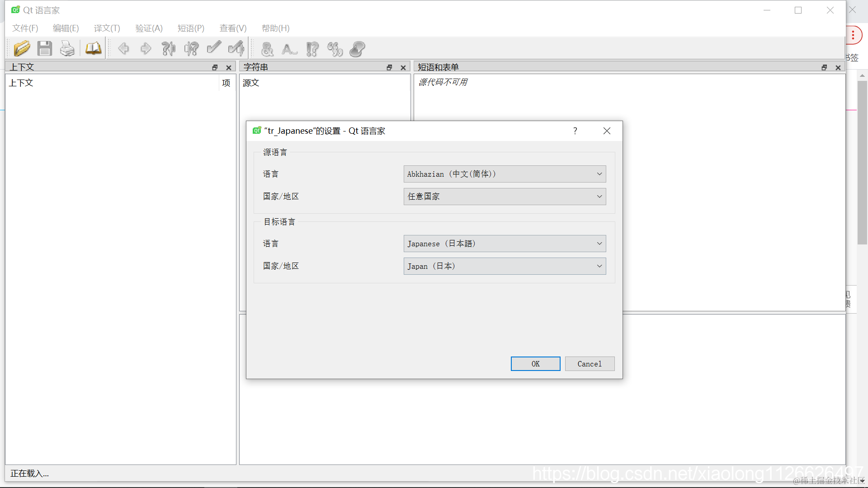The height and width of the screenshot is (488, 868).
Task: Click the Open file folder icon
Action: click(22, 48)
